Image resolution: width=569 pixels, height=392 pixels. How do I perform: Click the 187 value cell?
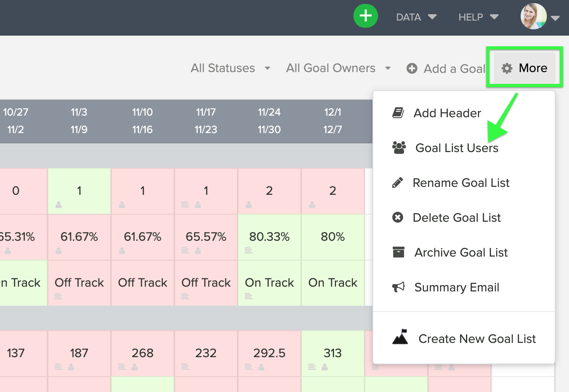(79, 353)
